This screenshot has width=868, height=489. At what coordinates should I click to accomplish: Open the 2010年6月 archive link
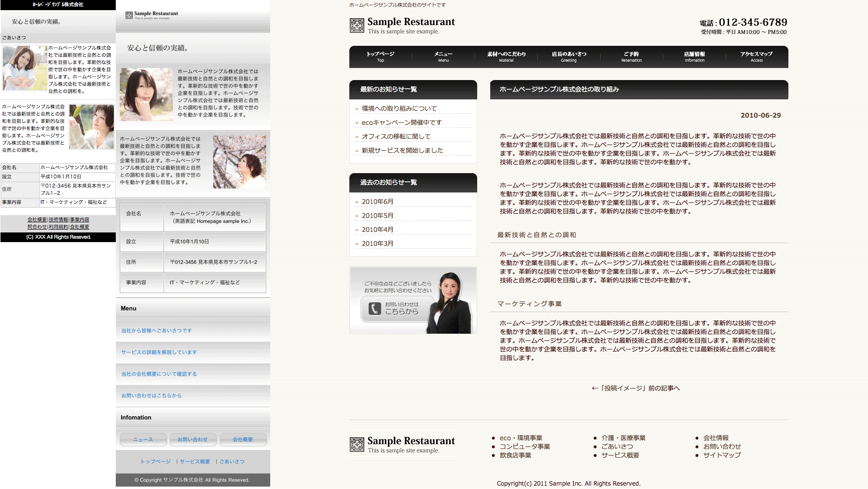pos(377,202)
